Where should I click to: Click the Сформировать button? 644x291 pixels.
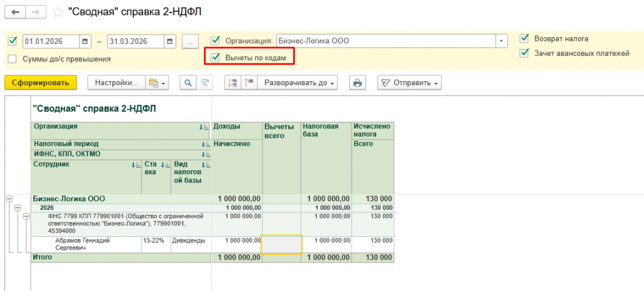(x=41, y=82)
